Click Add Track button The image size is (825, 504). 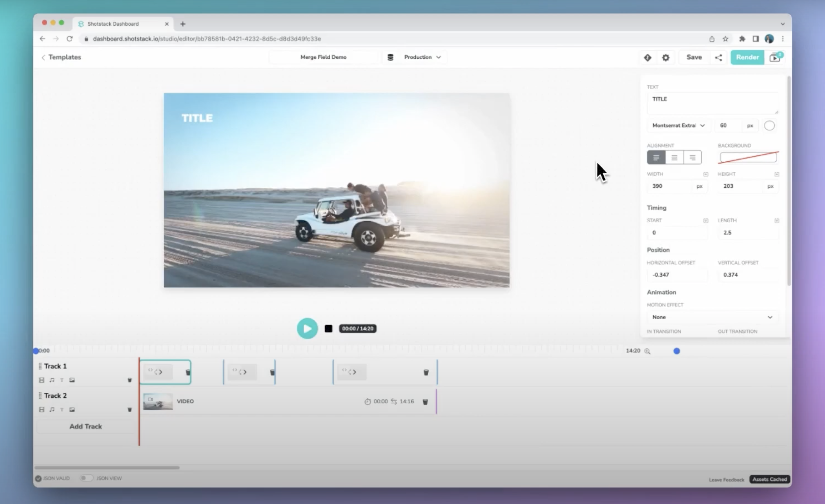[x=86, y=426]
